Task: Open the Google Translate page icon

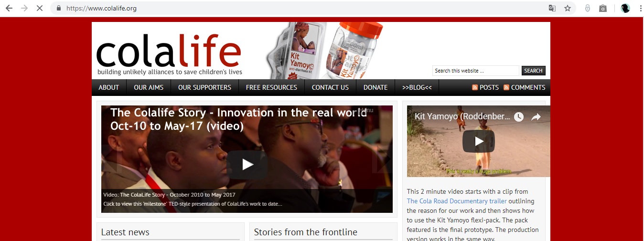Action: click(x=552, y=8)
